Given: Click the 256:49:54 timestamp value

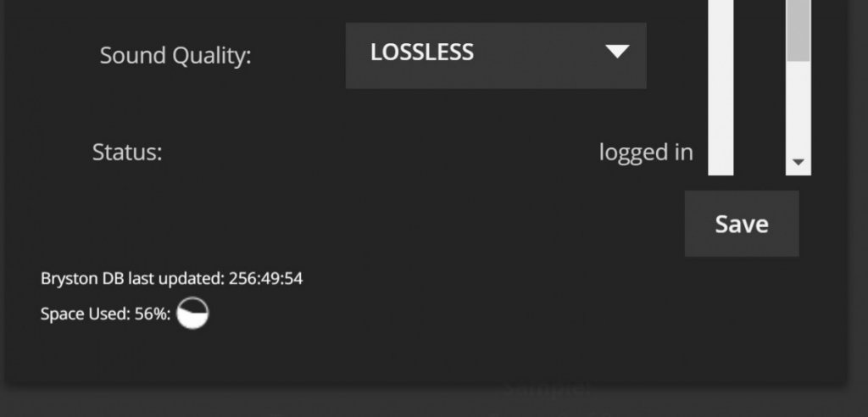Looking at the screenshot, I should (265, 278).
